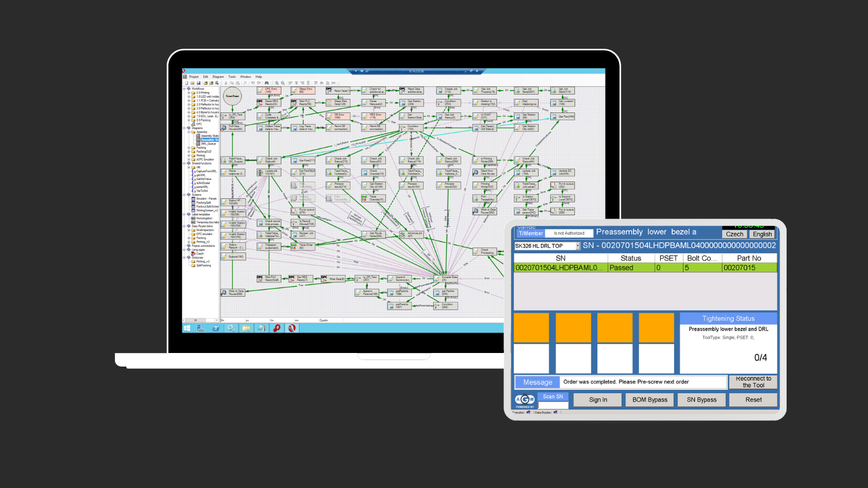Click the Save icon in the toolbar
The width and height of the screenshot is (868, 488).
199,83
